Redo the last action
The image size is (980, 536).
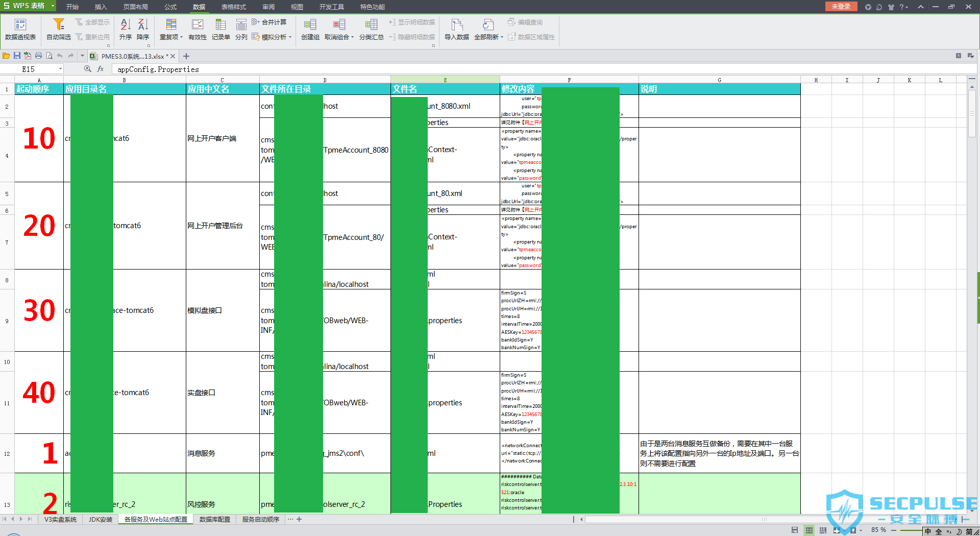click(x=71, y=56)
